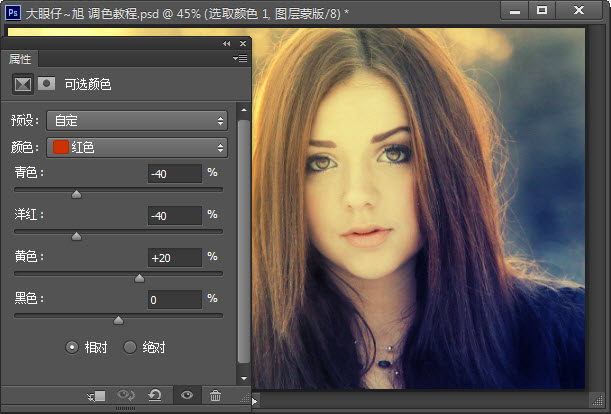The image size is (611, 414).
Task: Click the 黄色 (Yellow) slider handle
Action: point(139,278)
